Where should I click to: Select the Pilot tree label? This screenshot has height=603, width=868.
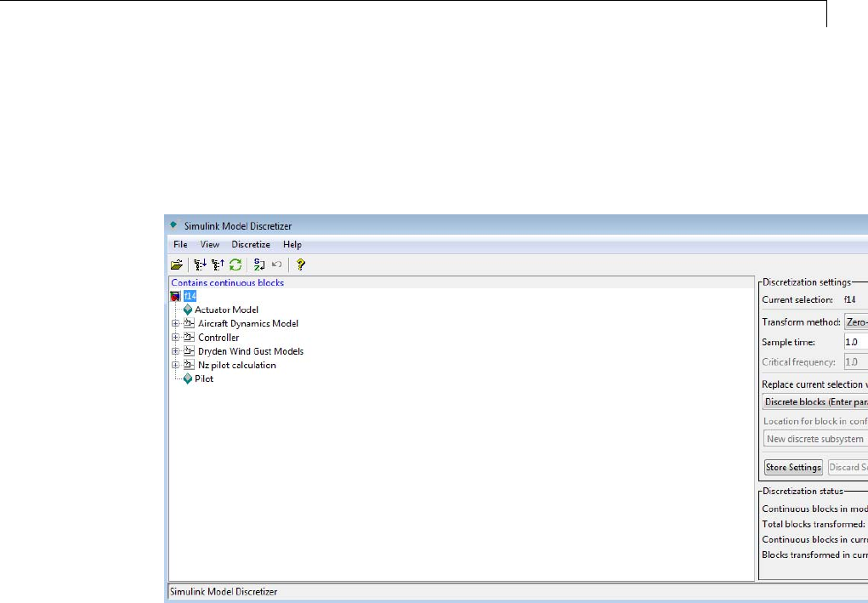204,378
